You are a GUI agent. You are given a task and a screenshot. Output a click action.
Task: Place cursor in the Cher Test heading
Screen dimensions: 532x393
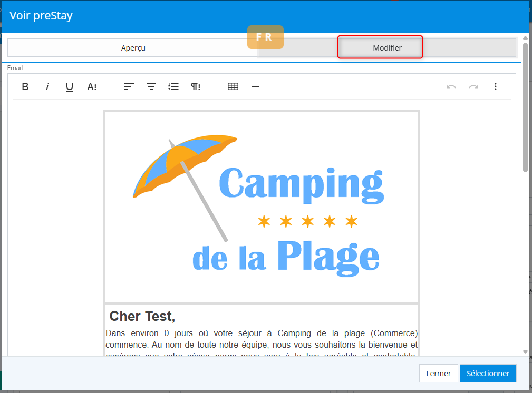click(x=142, y=316)
